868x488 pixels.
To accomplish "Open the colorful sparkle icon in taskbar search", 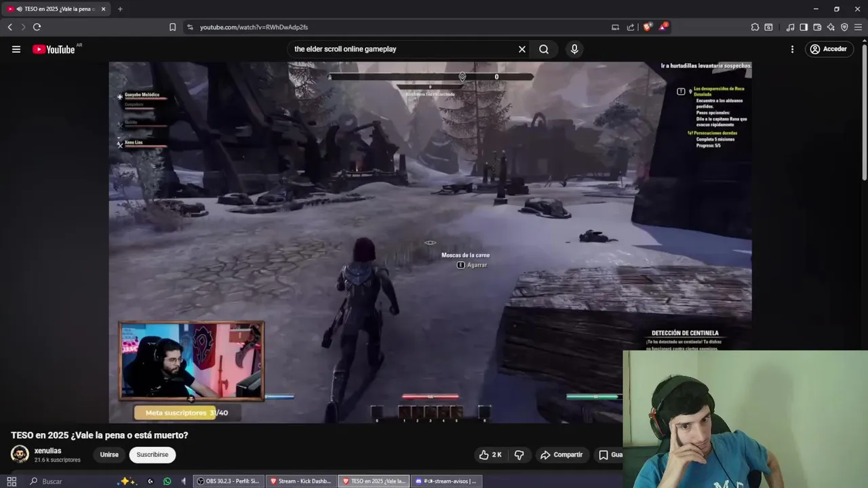I will [x=127, y=481].
